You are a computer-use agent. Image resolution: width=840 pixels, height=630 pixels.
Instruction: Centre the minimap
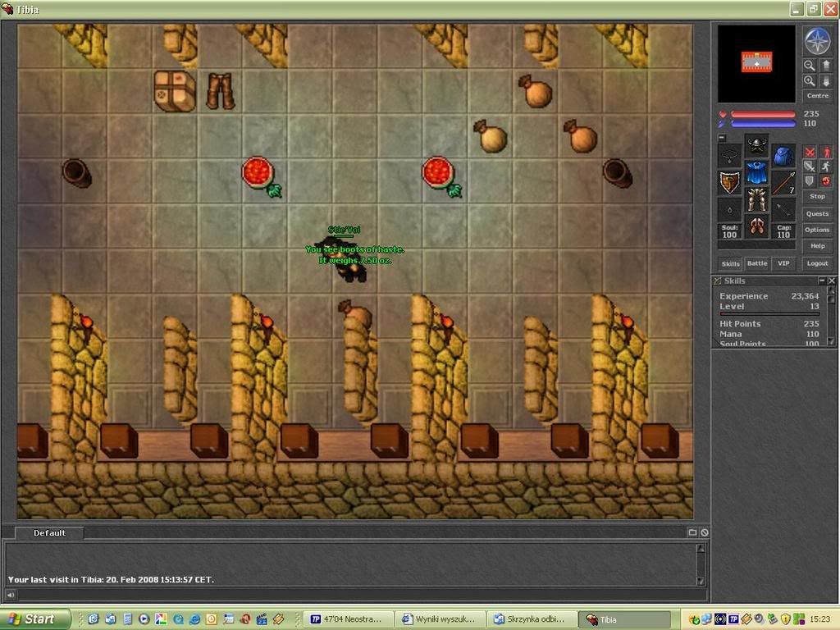[818, 96]
